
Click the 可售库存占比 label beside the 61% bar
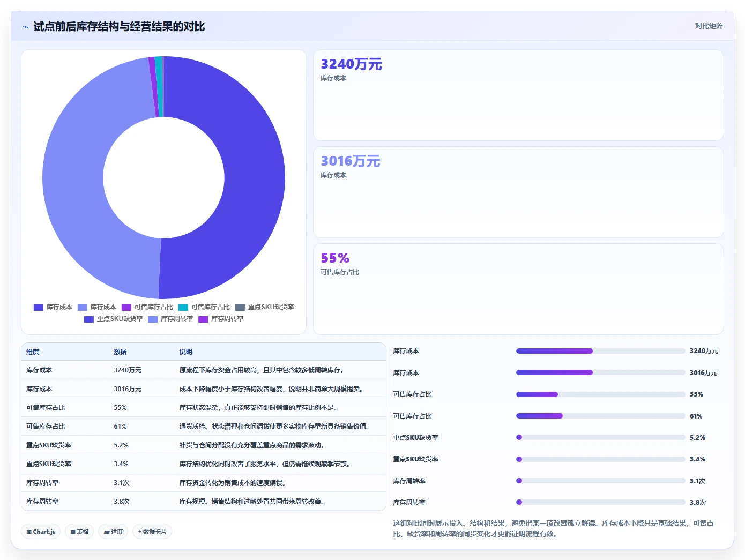[412, 416]
